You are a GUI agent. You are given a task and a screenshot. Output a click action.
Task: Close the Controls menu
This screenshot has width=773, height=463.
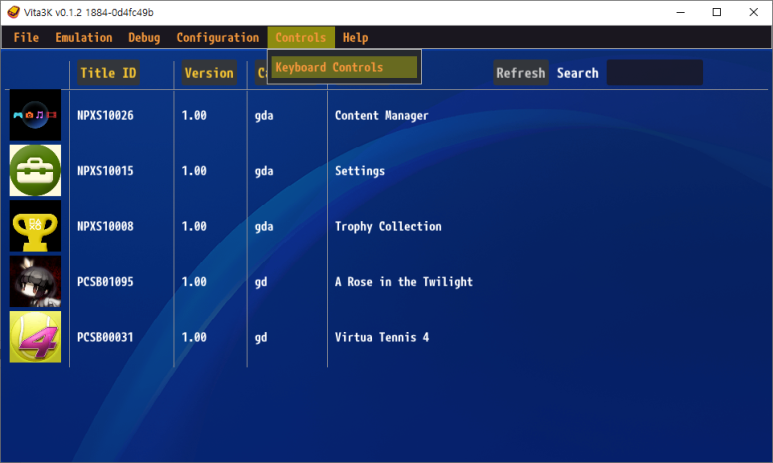click(301, 37)
